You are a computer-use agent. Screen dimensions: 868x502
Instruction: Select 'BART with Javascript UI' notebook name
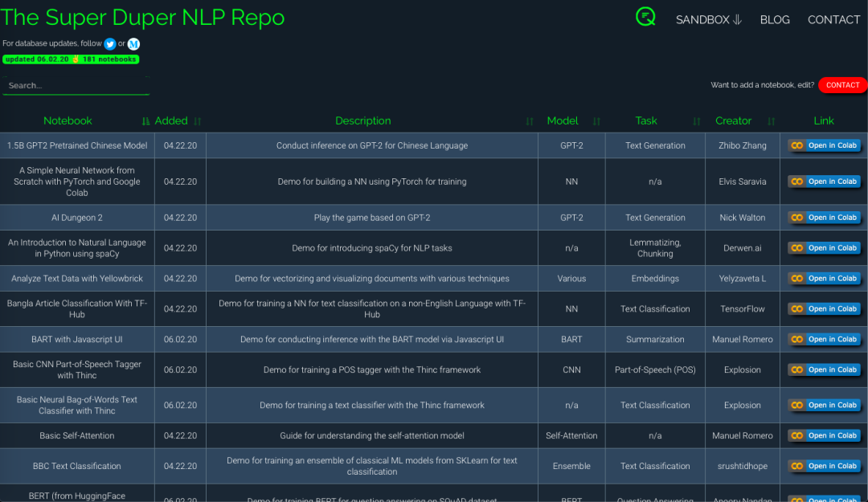(x=77, y=339)
